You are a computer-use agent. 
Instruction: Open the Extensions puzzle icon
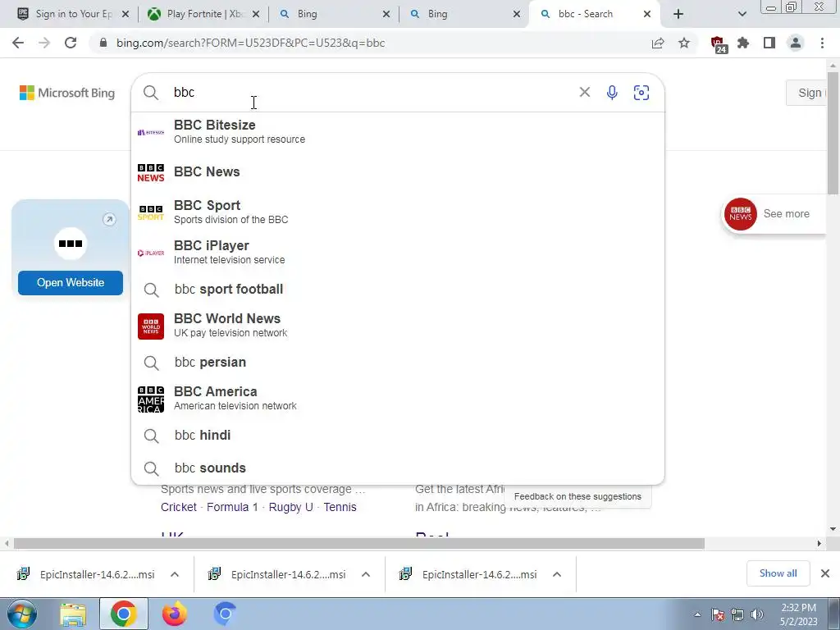point(743,43)
